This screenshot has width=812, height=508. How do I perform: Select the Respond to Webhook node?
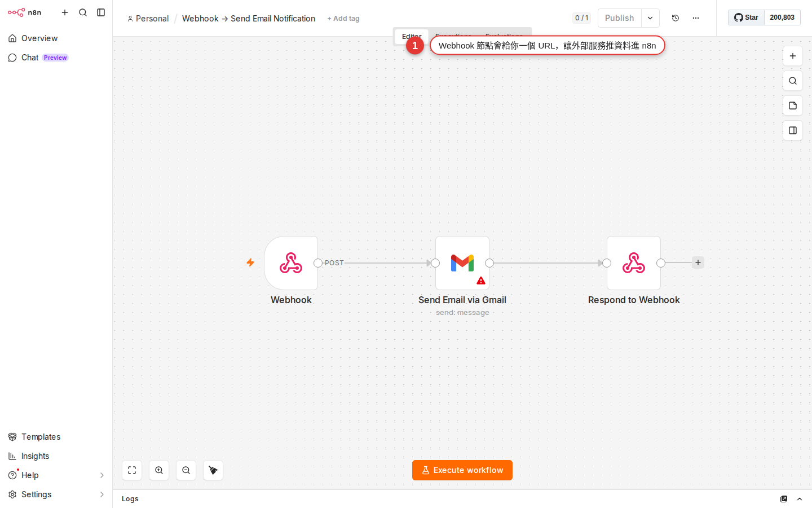(x=634, y=263)
